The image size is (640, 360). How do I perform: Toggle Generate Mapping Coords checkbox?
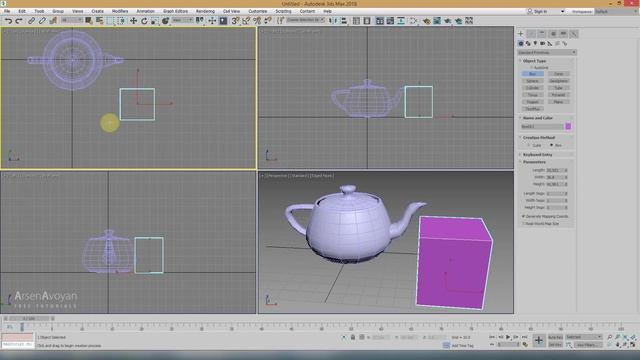pos(524,216)
